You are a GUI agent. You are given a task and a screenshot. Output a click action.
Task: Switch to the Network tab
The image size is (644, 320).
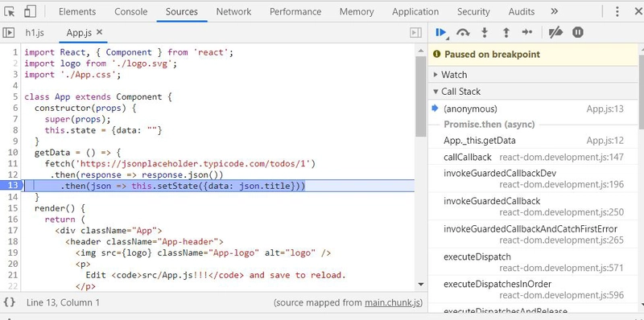point(233,11)
